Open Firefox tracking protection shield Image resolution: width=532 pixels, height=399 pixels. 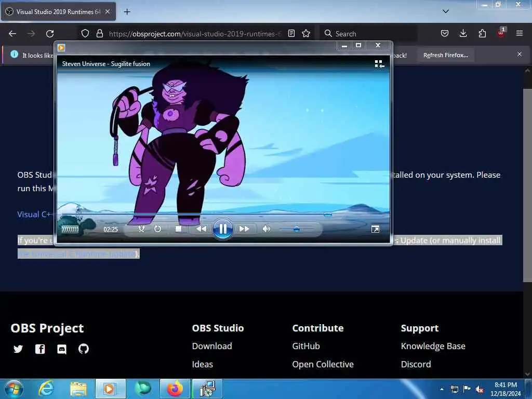[x=85, y=34]
